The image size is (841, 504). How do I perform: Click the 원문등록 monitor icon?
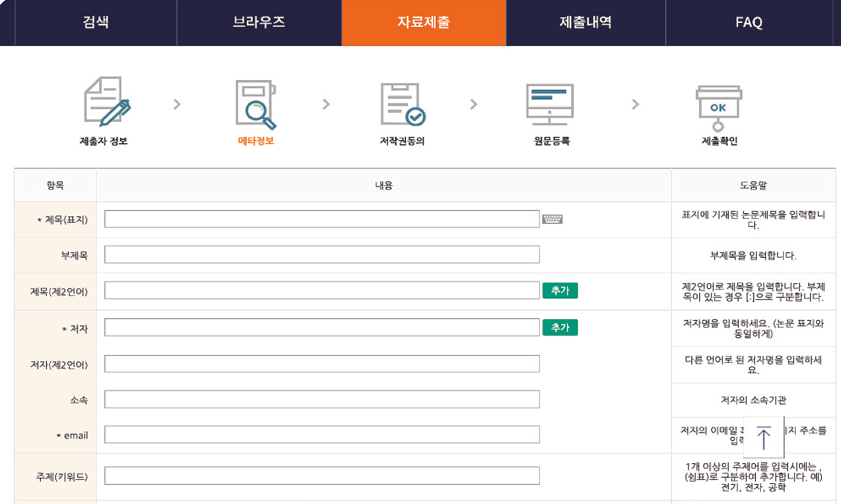point(550,104)
